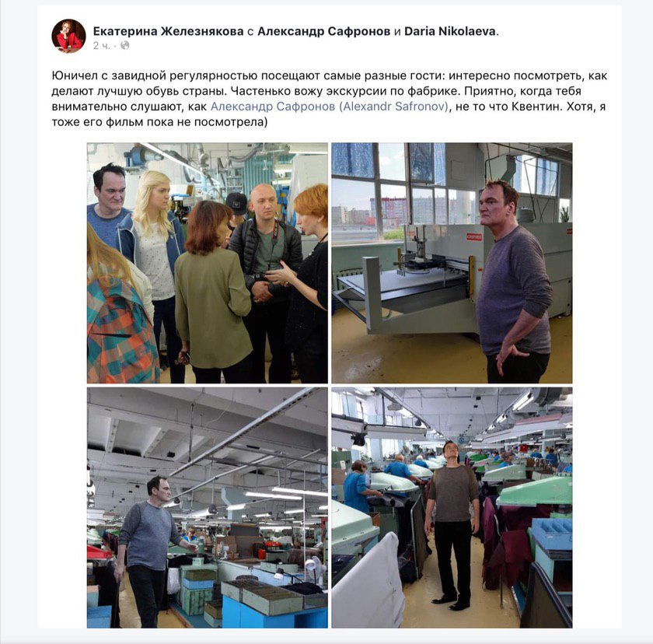The width and height of the screenshot is (653, 644).
Task: Click inline mention Александр Сафронов (Alexandr Safronov)
Action: pos(330,107)
